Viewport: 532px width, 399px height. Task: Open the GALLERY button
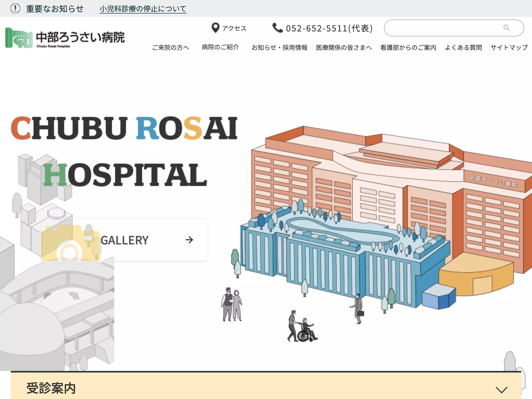coord(124,240)
